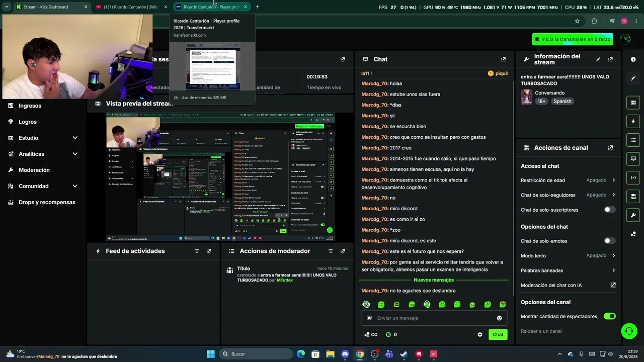Screen dimensions: 644x362
Task: Open the stream info panel icon in right sidebar
Action: coord(633,59)
